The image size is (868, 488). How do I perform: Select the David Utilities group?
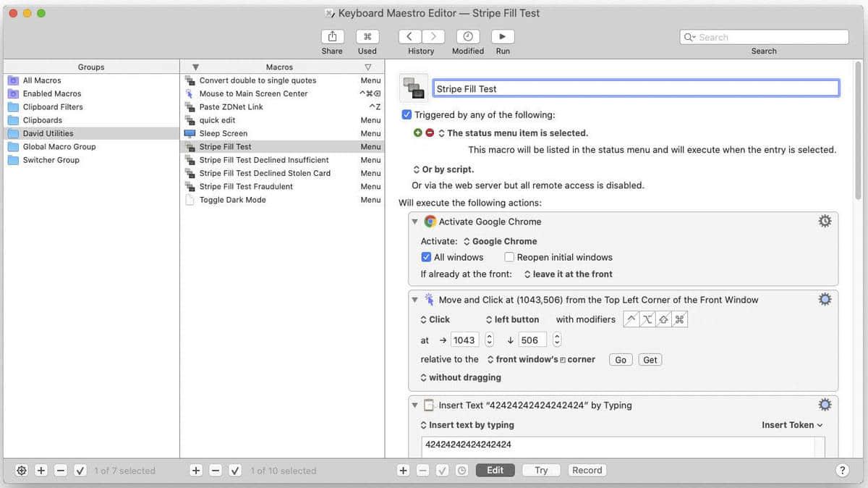pos(48,133)
